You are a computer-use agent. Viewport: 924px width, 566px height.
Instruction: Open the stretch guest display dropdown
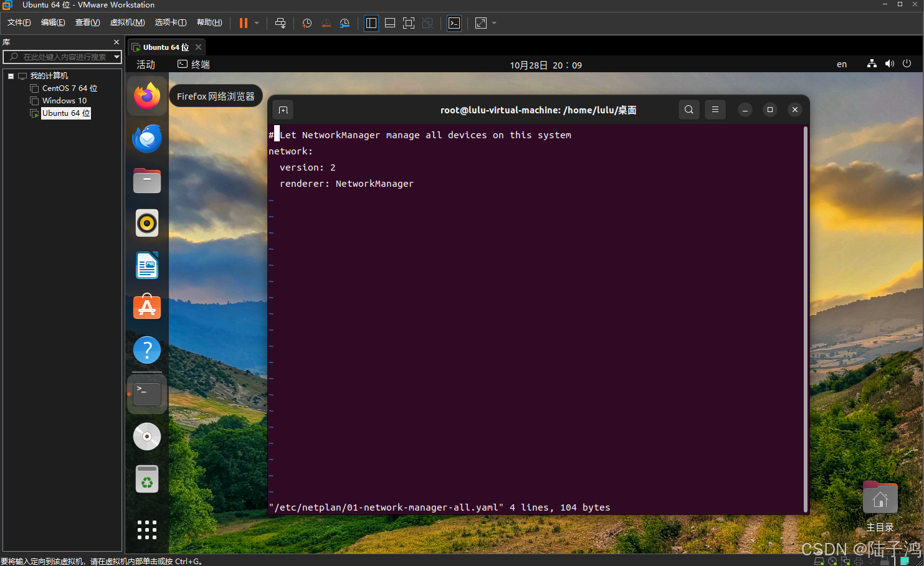494,23
